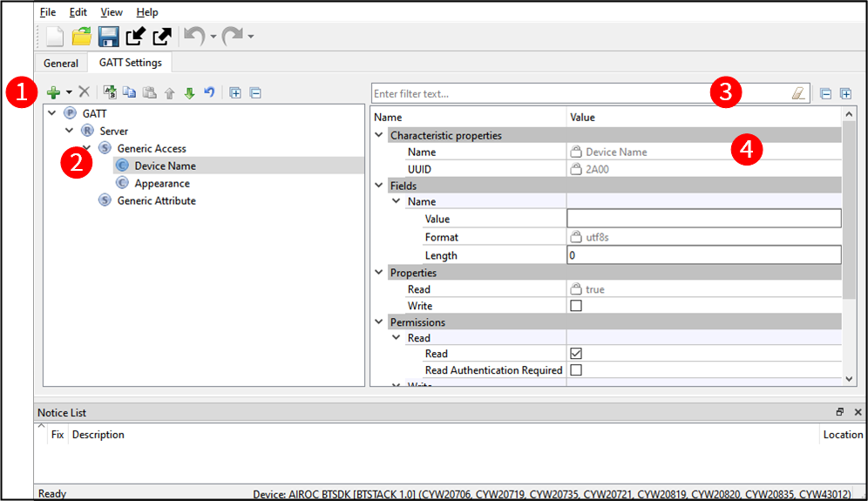Open the Redo history dropdown arrow
This screenshot has height=501, width=868.
pyautogui.click(x=251, y=37)
